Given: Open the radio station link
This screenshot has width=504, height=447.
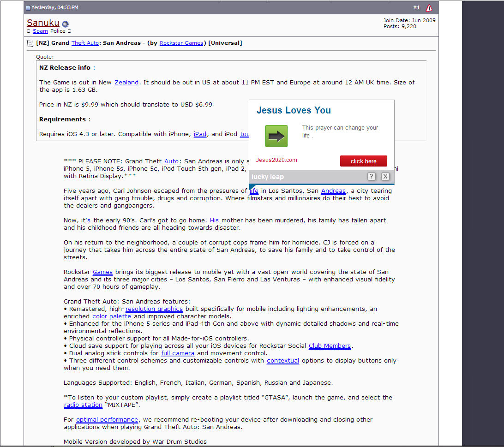Looking at the screenshot, I should coord(83,405).
